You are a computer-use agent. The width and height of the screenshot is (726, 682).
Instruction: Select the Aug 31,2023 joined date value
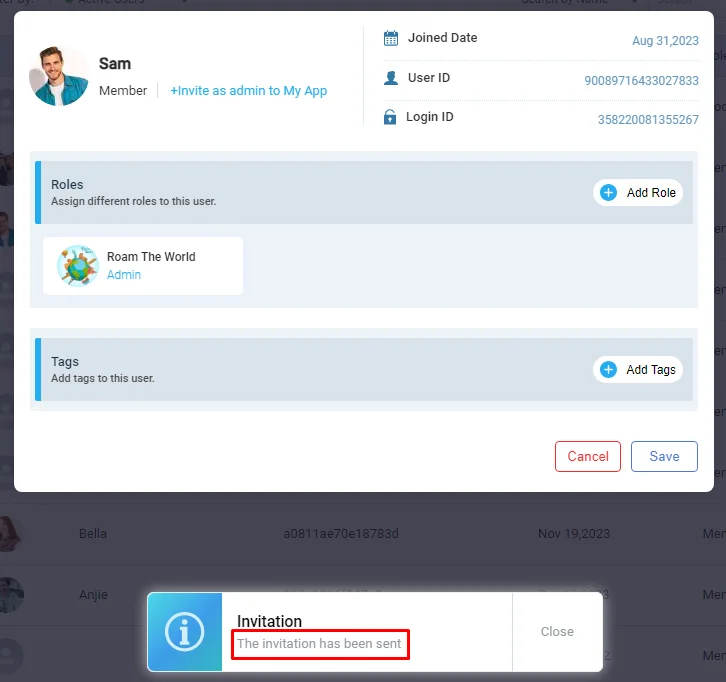tap(665, 41)
